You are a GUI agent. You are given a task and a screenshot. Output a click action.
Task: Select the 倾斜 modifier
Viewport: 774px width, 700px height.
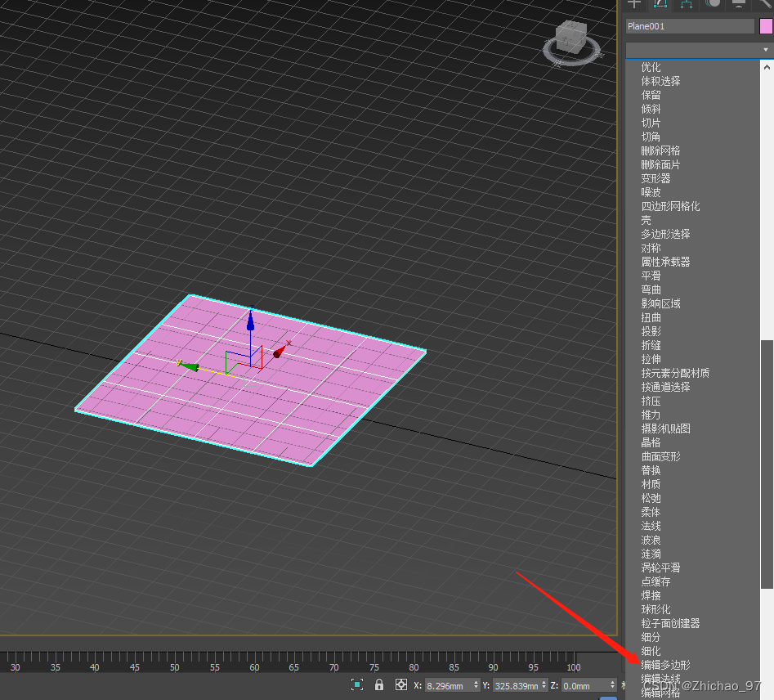click(651, 109)
